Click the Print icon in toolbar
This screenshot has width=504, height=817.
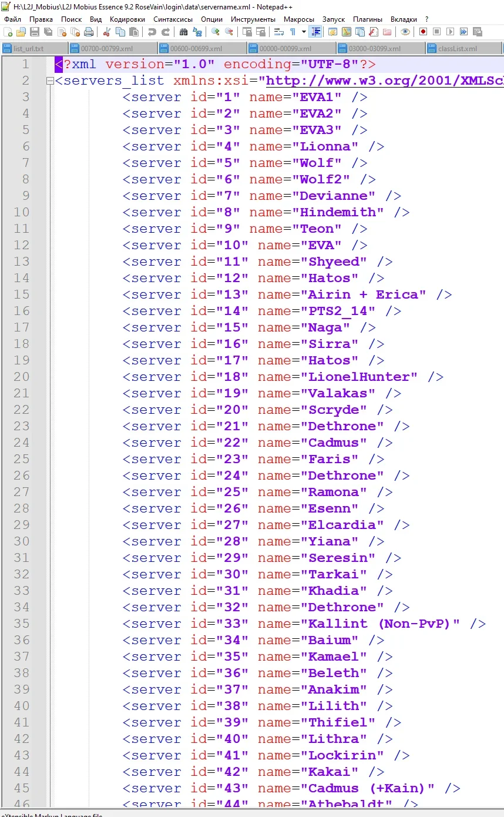point(88,32)
